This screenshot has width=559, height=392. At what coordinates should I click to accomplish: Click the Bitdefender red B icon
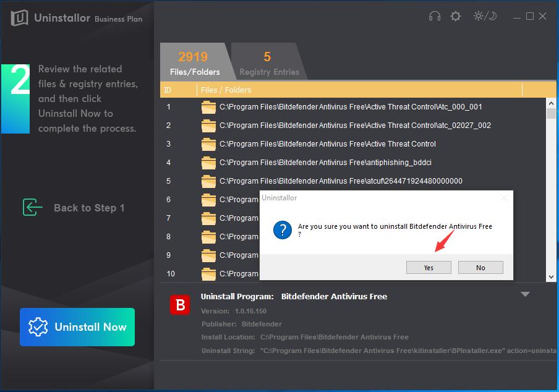click(180, 305)
